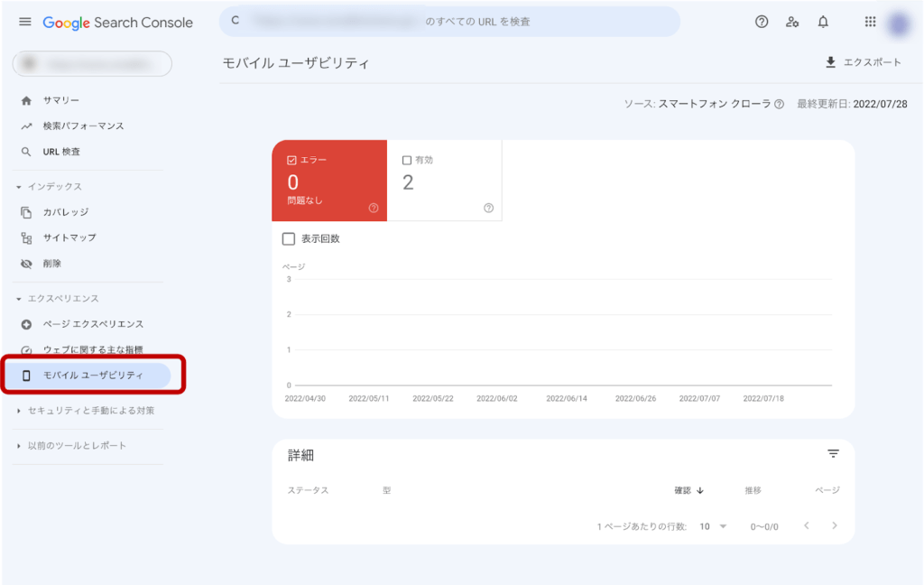Open the filter icon in 詳細 panel
This screenshot has width=924, height=585.
(833, 453)
